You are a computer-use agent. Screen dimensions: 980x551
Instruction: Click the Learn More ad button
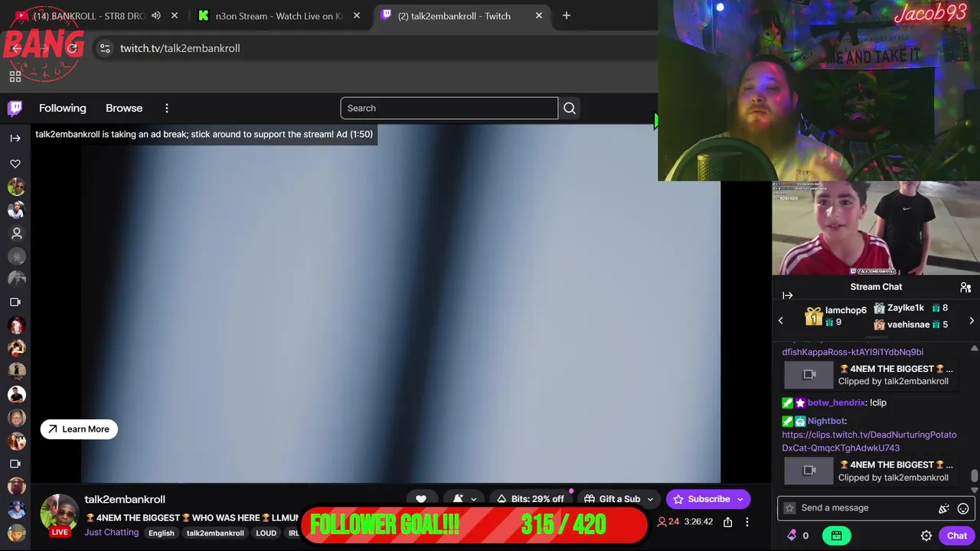(79, 429)
